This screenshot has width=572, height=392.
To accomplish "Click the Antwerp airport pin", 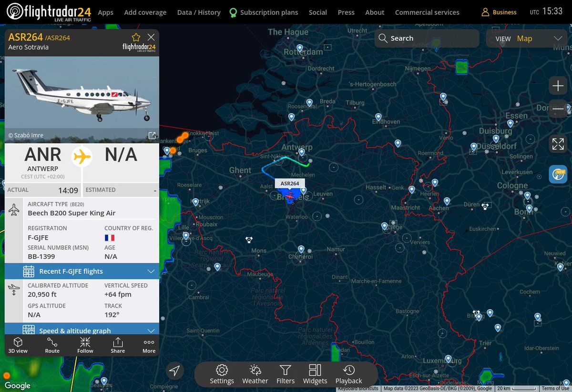I will click(x=302, y=152).
